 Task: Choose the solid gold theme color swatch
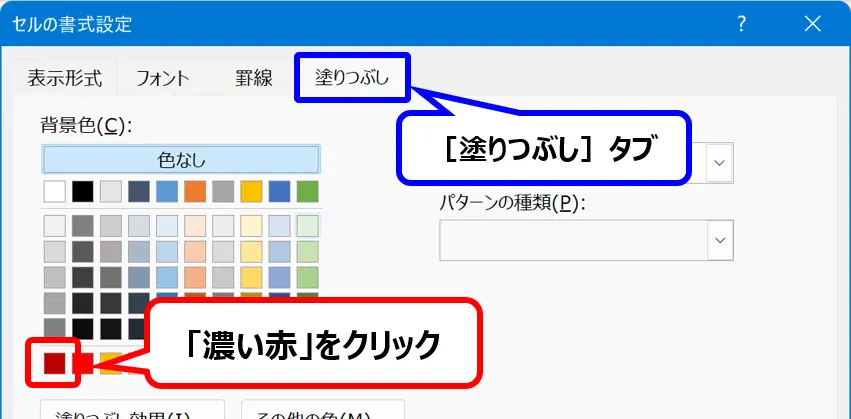point(251,192)
